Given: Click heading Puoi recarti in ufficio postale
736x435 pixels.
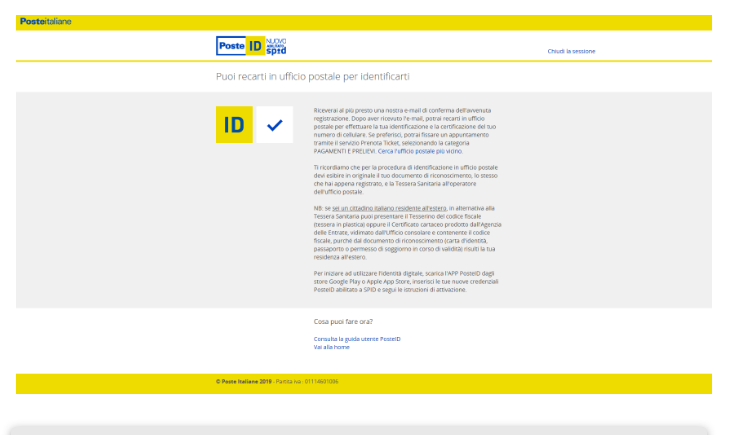Looking at the screenshot, I should (313, 76).
